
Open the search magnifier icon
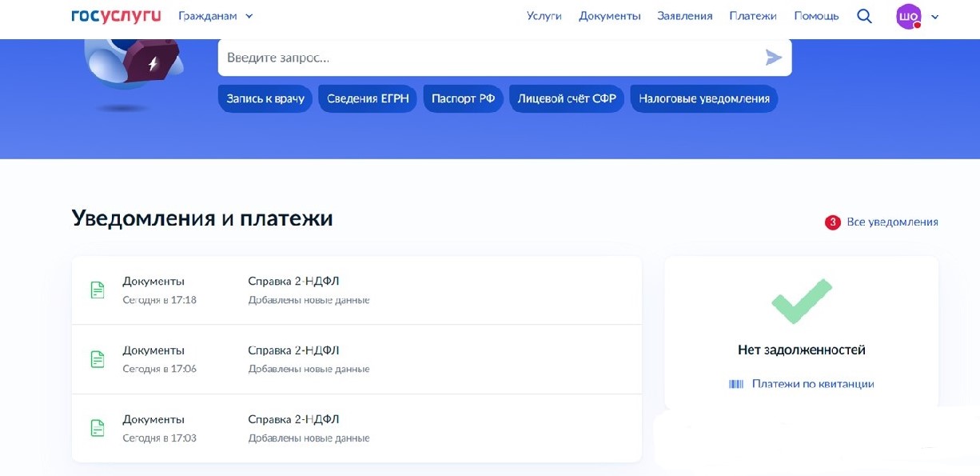coord(864,15)
